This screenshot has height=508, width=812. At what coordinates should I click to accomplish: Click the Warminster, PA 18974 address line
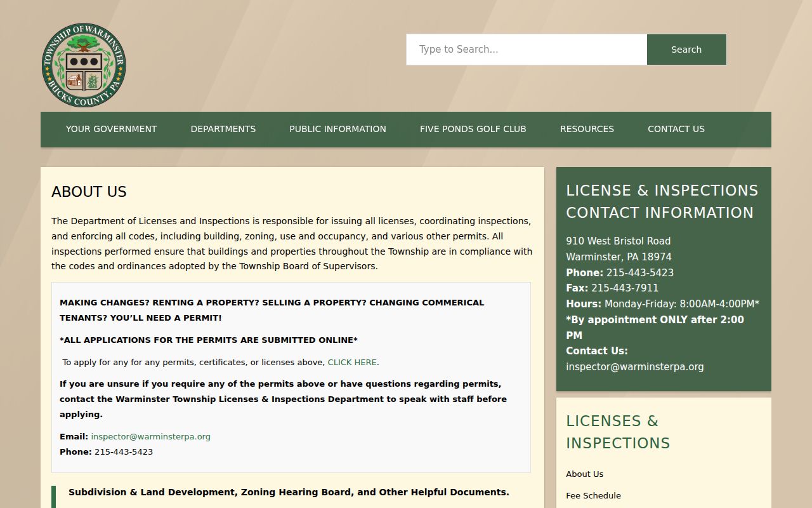pos(619,257)
